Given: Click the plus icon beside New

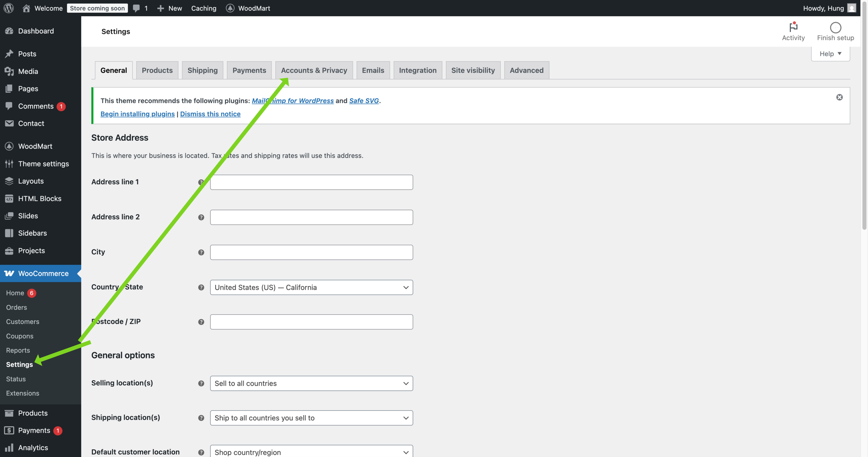Looking at the screenshot, I should (x=160, y=8).
